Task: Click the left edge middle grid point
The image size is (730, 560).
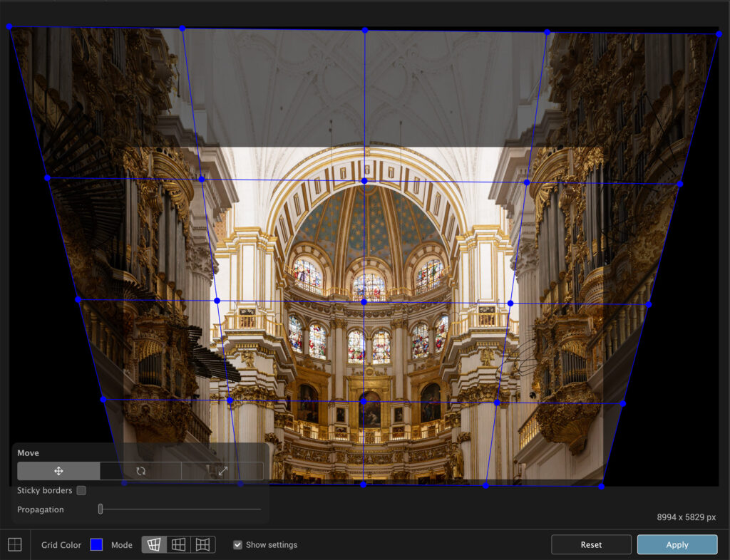Action: [78, 299]
